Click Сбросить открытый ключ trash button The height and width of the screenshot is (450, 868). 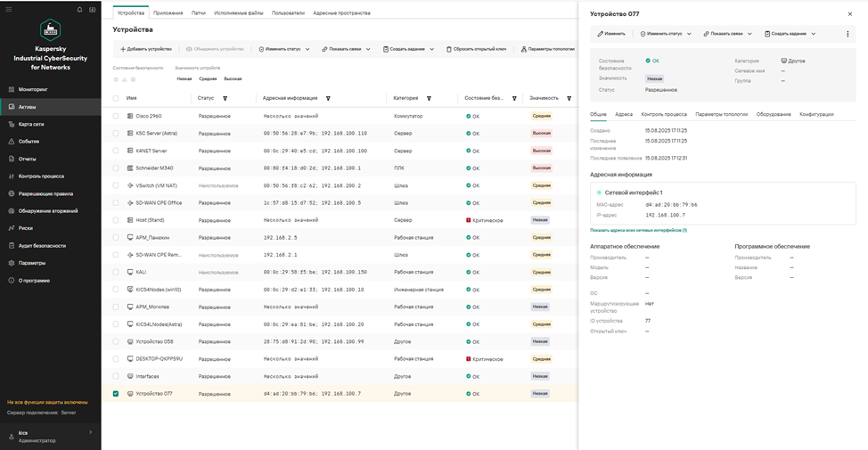click(x=477, y=49)
